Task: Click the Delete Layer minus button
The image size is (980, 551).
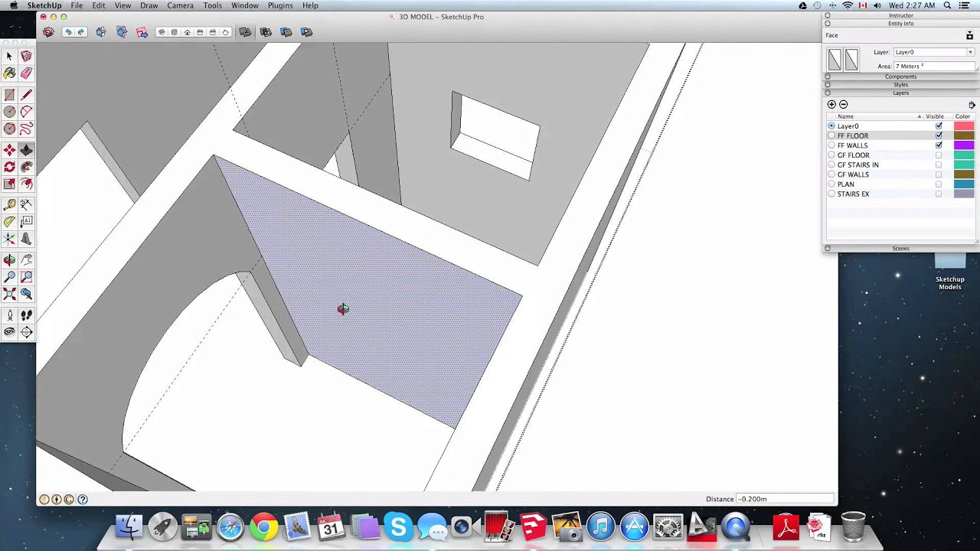Action: (x=844, y=105)
